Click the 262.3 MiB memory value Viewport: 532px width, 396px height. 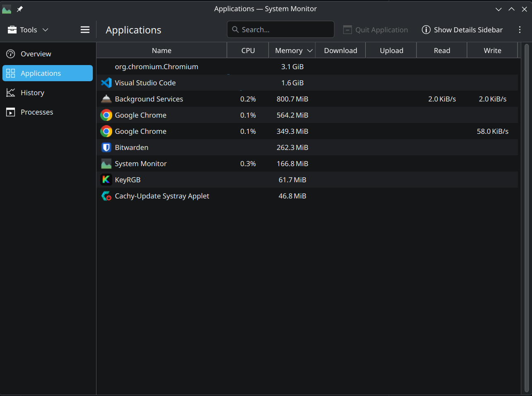pos(292,147)
